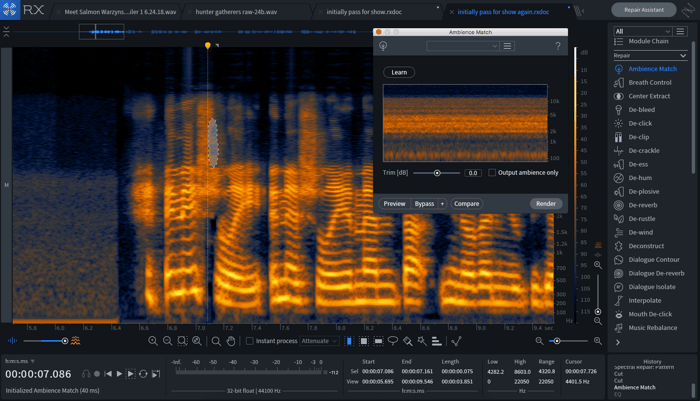The height and width of the screenshot is (401, 700).
Task: Adjust the Trim dB slider
Action: point(437,173)
